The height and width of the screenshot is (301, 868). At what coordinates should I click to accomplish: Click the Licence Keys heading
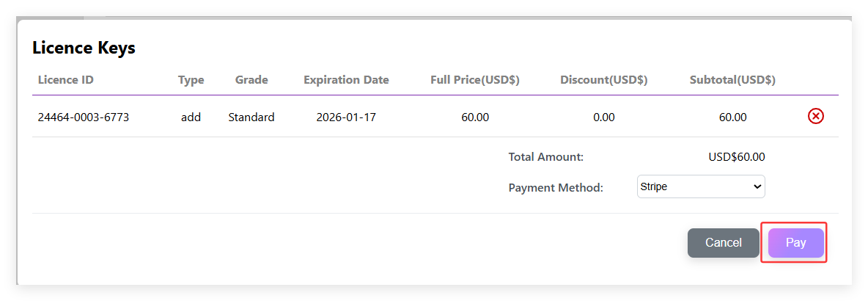click(84, 48)
